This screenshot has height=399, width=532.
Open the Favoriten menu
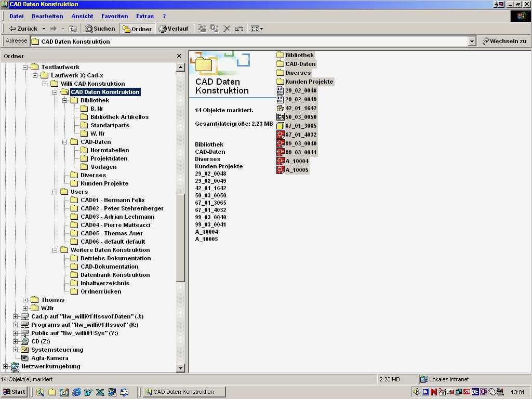click(114, 16)
